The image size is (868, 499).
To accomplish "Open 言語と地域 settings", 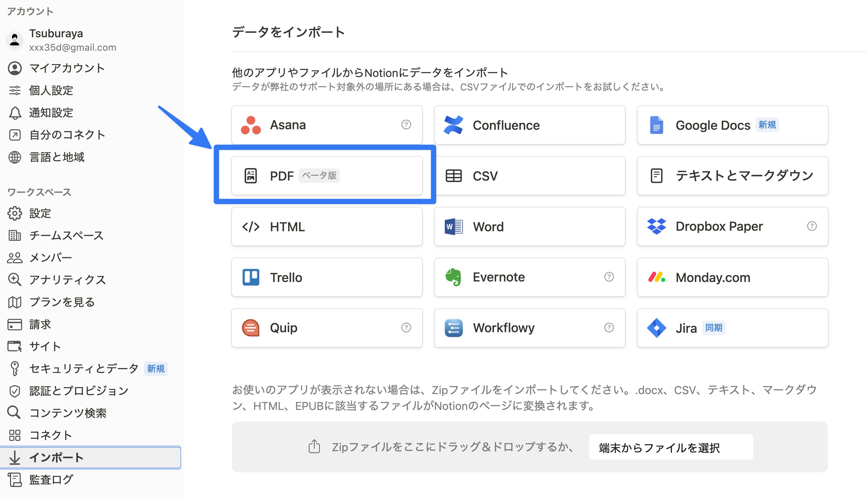I will click(90, 157).
